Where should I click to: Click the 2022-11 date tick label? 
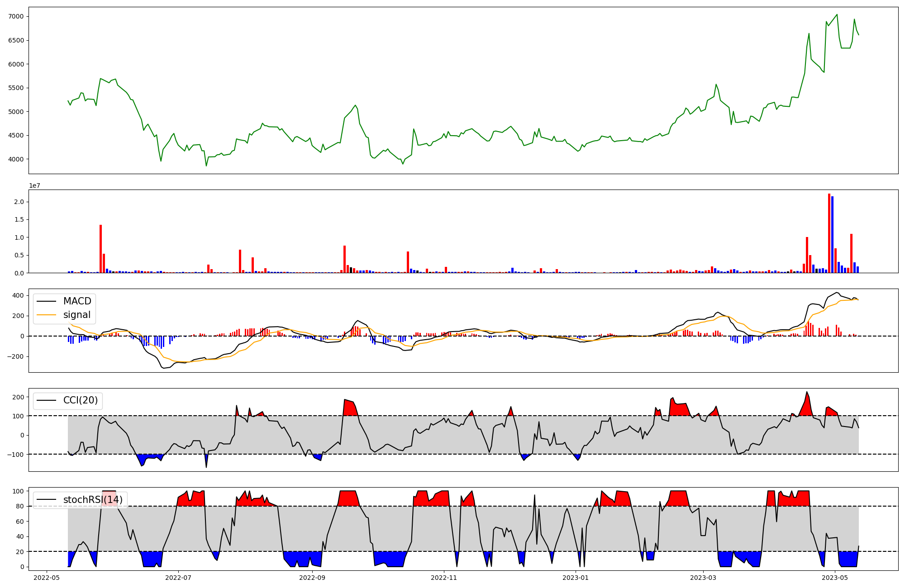click(x=444, y=578)
